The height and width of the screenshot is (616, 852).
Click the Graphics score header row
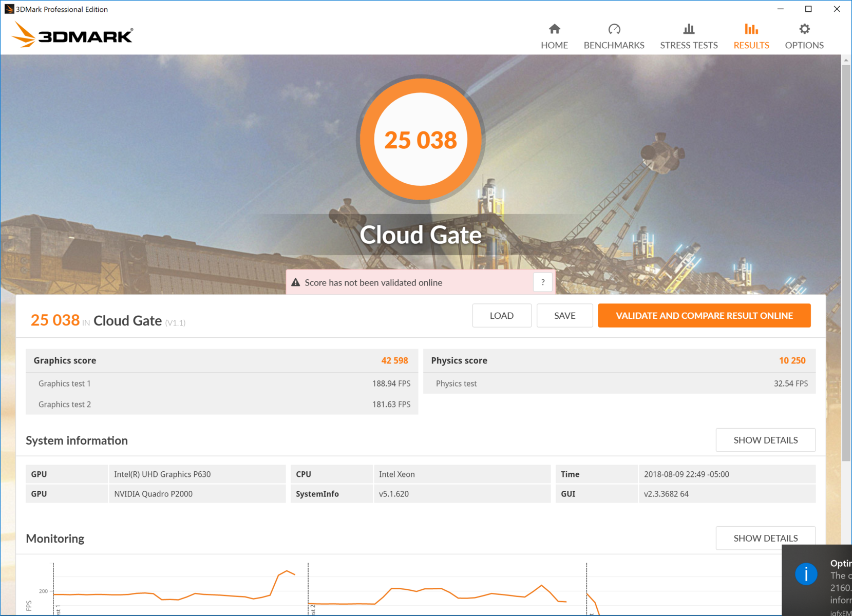221,360
